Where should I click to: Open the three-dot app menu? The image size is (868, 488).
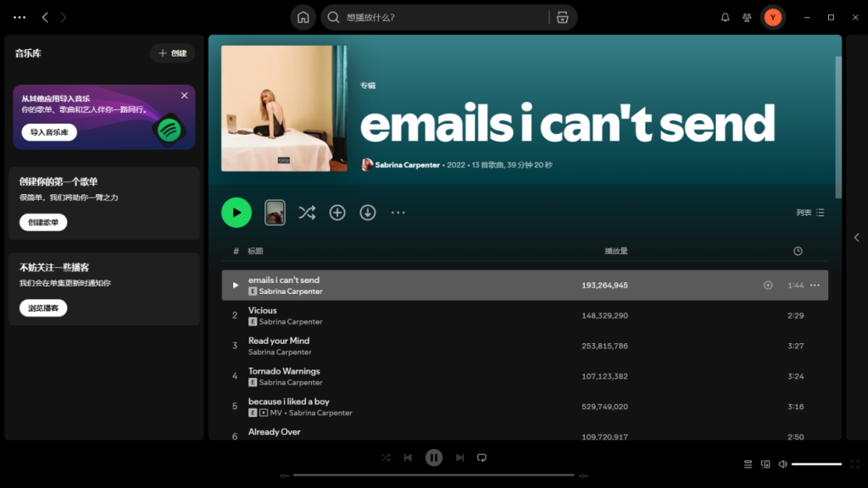[19, 18]
